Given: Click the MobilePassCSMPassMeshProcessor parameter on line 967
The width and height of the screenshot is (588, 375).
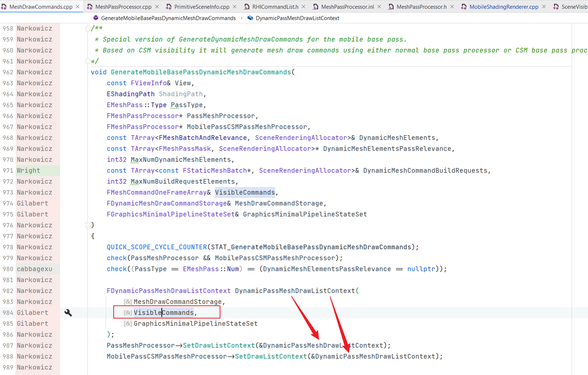Looking at the screenshot, I should click(247, 127).
